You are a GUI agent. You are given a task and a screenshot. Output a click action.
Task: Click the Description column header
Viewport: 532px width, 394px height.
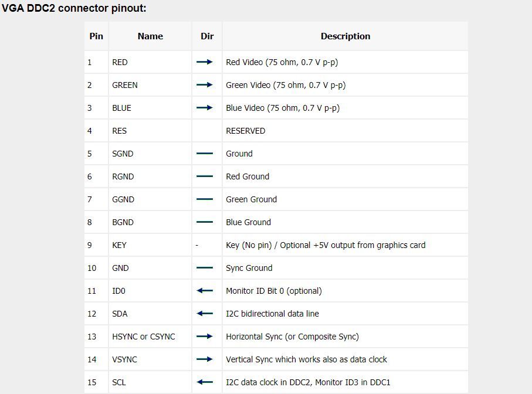pyautogui.click(x=345, y=36)
